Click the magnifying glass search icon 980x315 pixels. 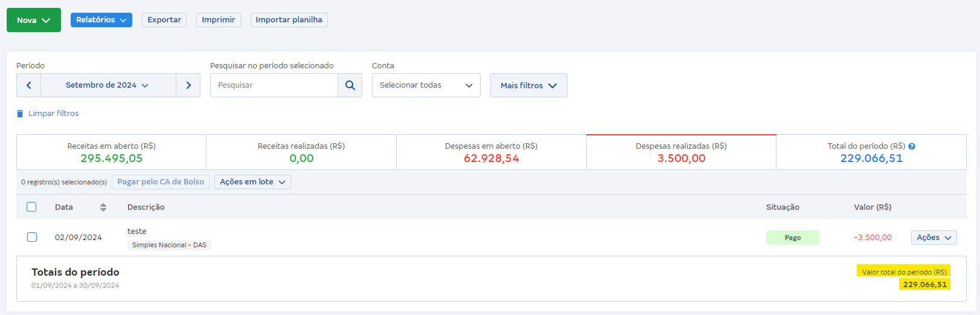[x=350, y=85]
